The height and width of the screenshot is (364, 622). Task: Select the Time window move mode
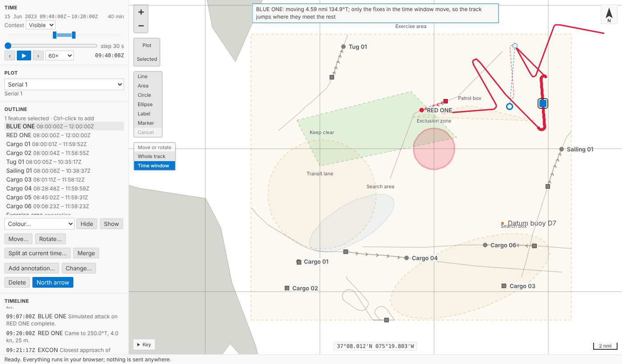155,166
